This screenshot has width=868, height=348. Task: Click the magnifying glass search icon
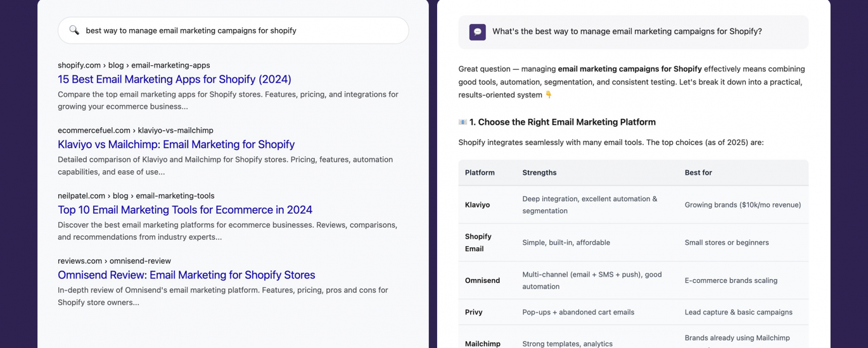pos(74,30)
